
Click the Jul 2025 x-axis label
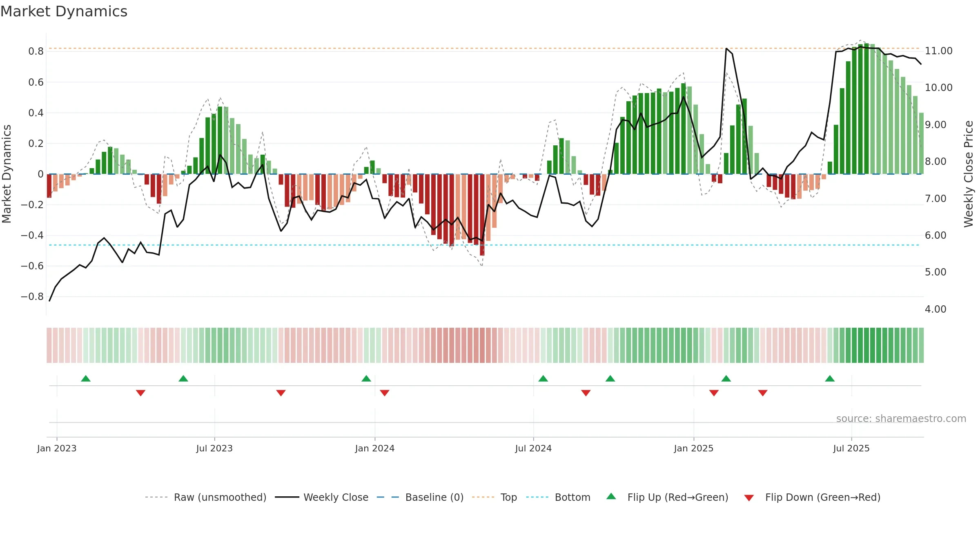pyautogui.click(x=851, y=448)
